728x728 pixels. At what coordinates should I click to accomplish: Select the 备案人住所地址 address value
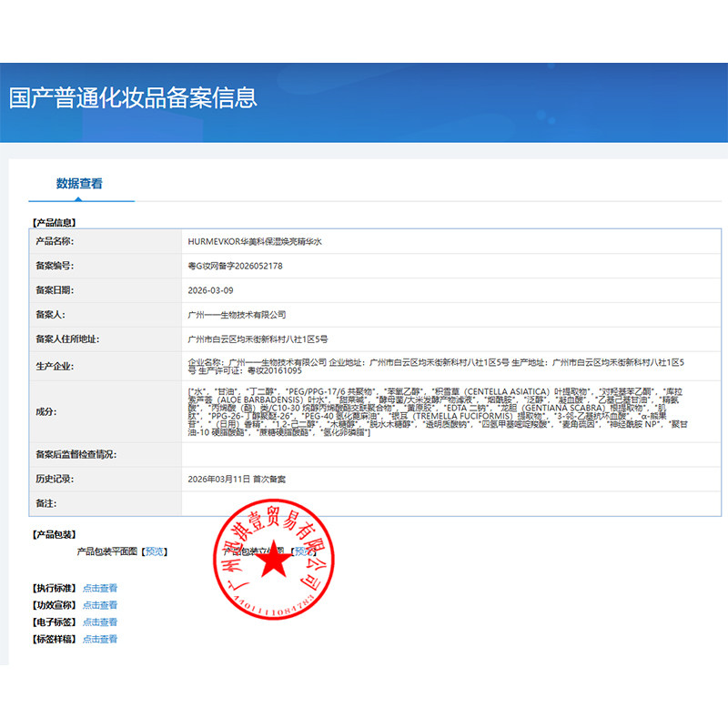258,339
